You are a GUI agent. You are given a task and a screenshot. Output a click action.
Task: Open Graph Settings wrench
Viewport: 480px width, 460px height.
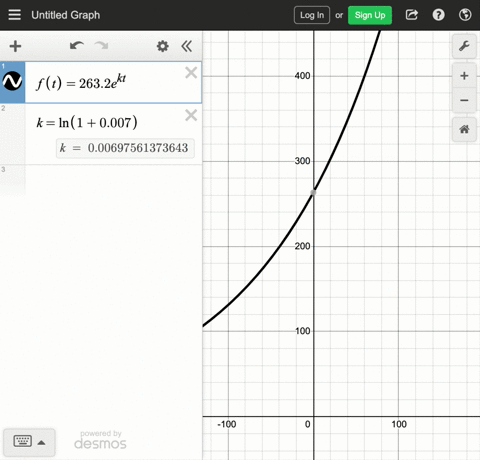pos(464,46)
